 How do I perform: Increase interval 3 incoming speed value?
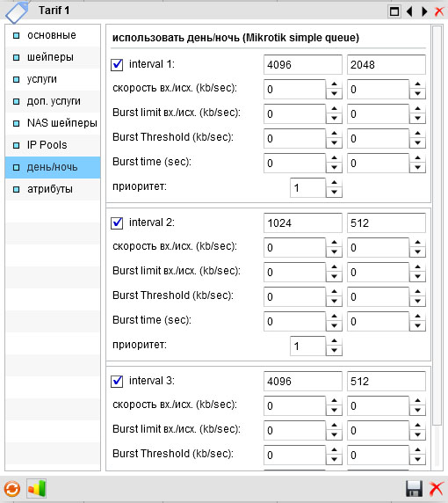click(x=334, y=401)
